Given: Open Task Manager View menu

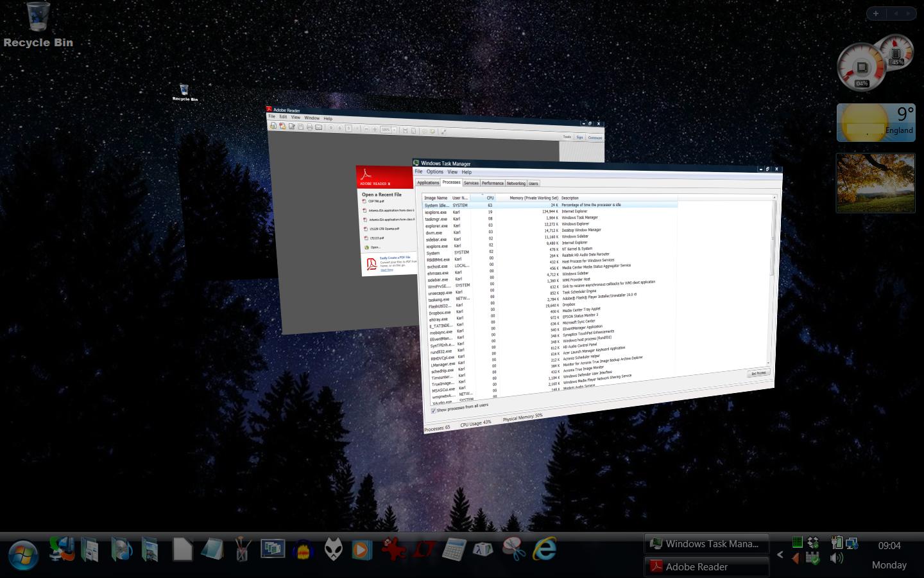Looking at the screenshot, I should pos(452,171).
